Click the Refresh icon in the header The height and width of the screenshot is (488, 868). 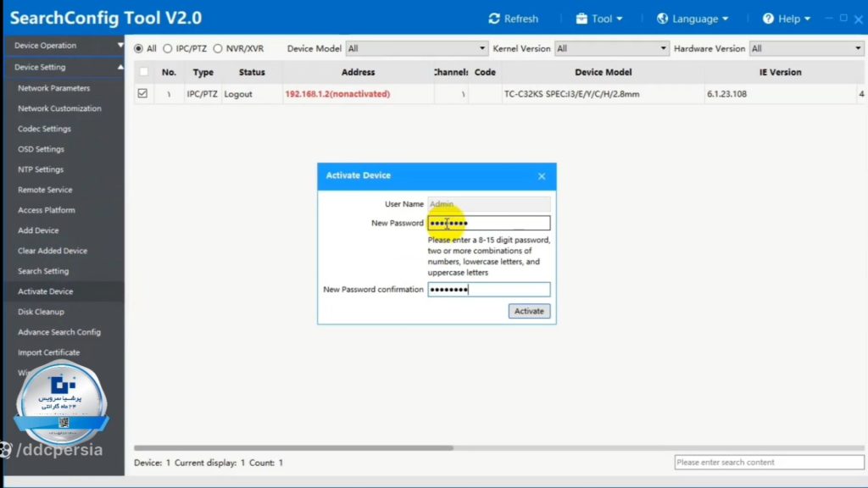pos(494,19)
